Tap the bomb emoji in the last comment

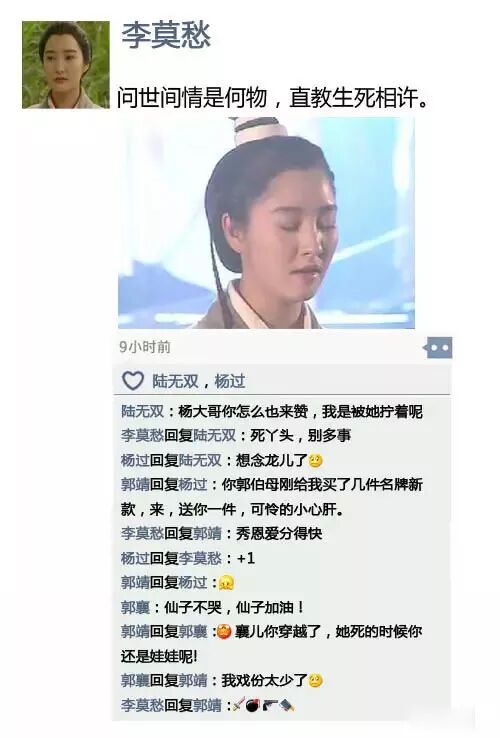pyautogui.click(x=253, y=705)
